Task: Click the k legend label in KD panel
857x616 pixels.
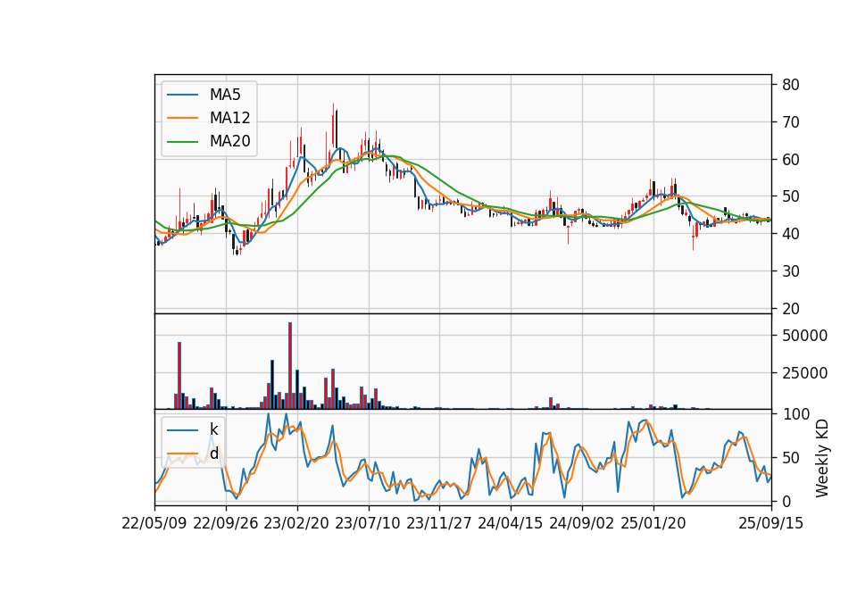Action: tap(213, 429)
